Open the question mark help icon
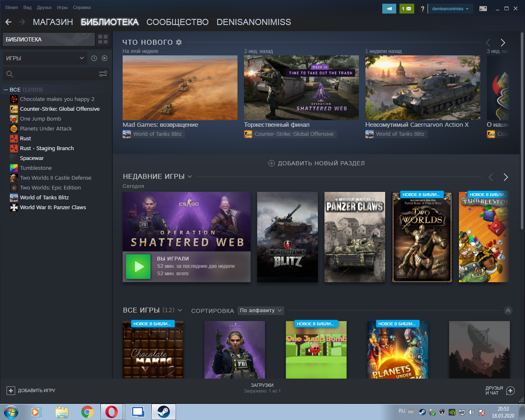The width and height of the screenshot is (525, 420). pyautogui.click(x=422, y=9)
